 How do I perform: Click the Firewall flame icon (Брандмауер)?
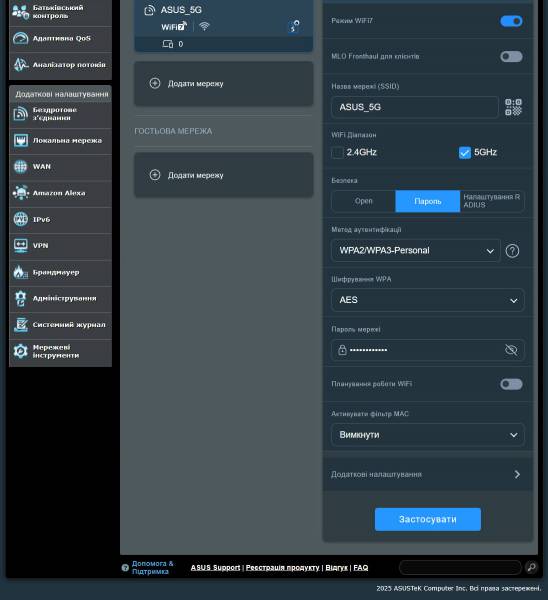(x=21, y=272)
